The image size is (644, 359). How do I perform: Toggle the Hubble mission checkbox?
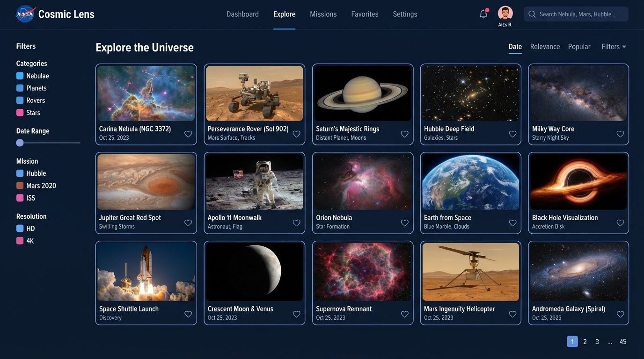[20, 173]
